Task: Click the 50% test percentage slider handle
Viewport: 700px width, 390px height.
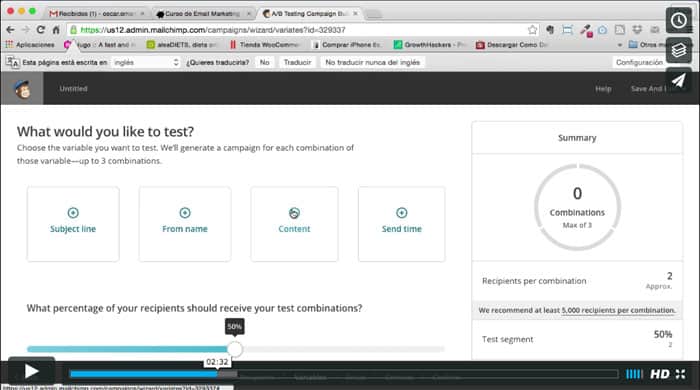Action: click(234, 349)
